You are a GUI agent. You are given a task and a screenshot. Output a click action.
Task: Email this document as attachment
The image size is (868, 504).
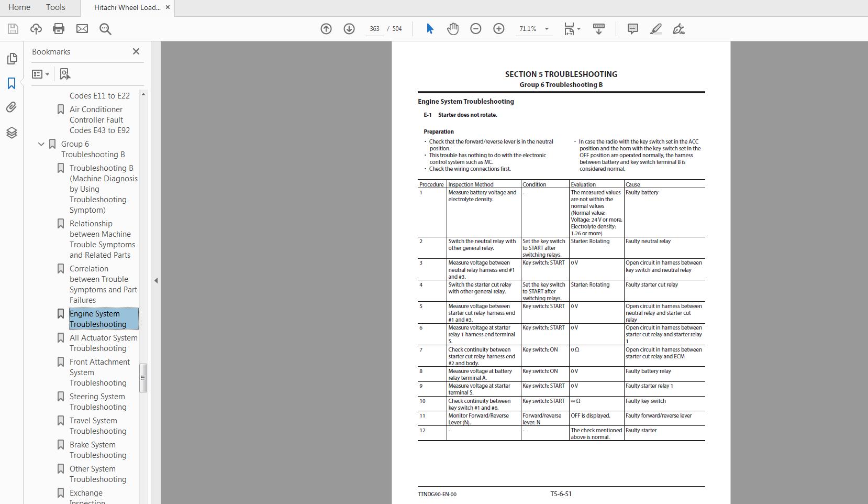coord(82,29)
